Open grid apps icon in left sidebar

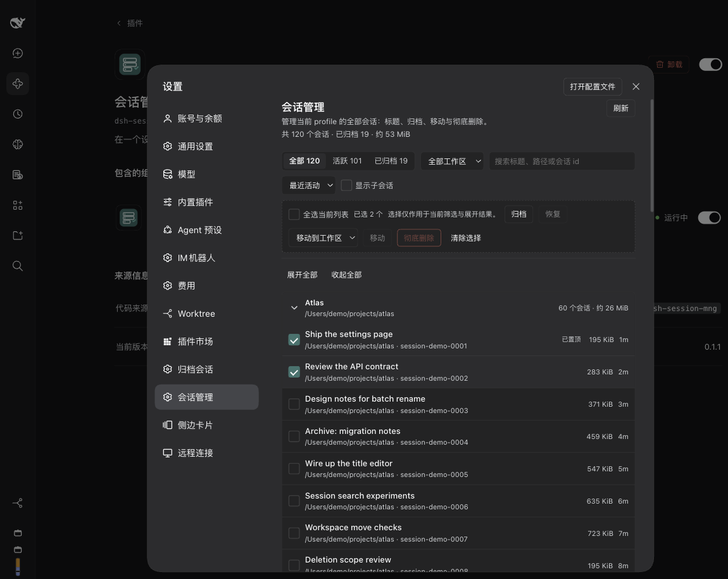click(x=18, y=205)
